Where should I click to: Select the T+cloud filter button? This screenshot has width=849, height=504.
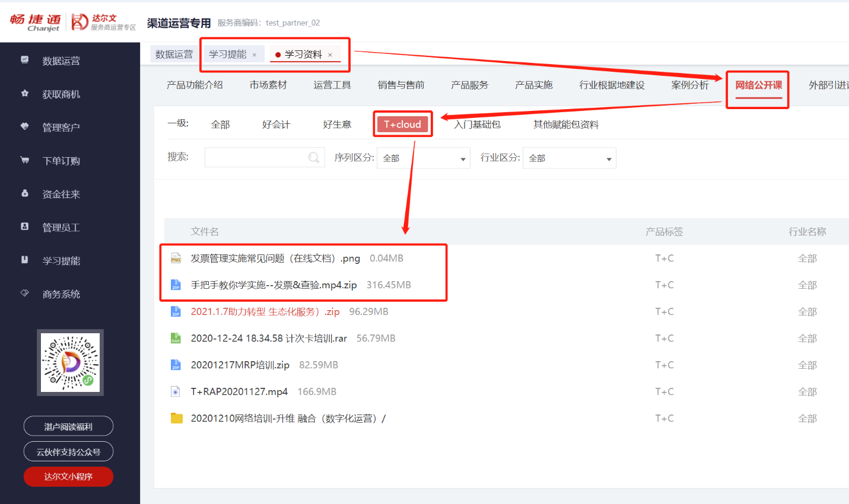(402, 125)
